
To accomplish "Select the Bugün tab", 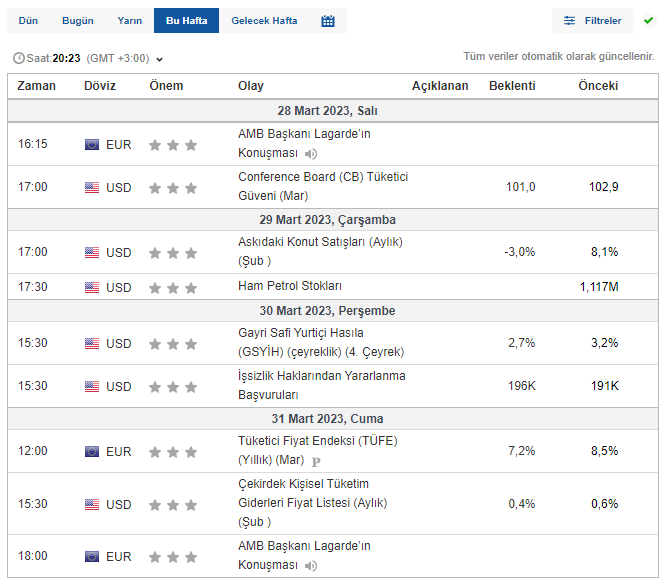I will (x=78, y=21).
